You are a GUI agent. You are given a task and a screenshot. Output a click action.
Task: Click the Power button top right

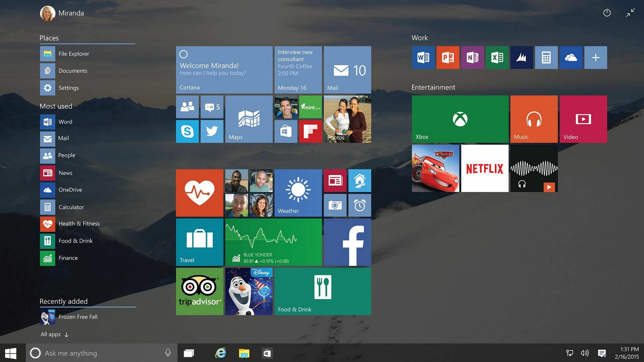point(606,12)
